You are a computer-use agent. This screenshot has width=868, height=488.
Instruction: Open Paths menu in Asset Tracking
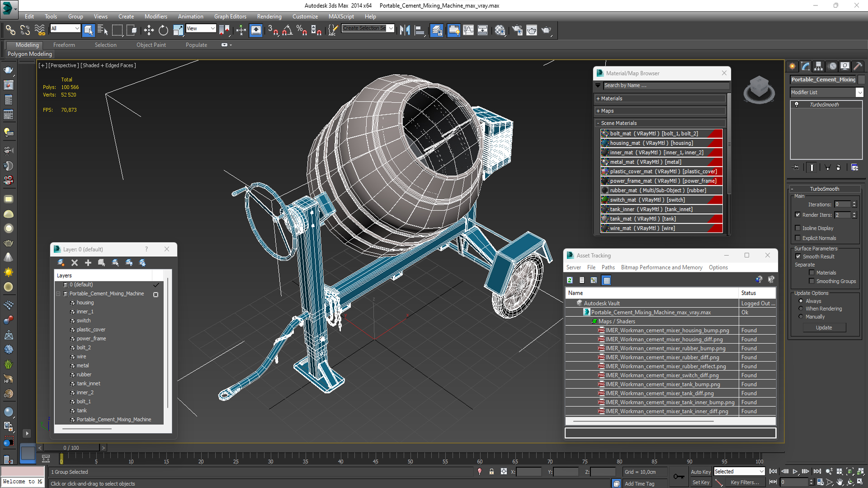(608, 267)
